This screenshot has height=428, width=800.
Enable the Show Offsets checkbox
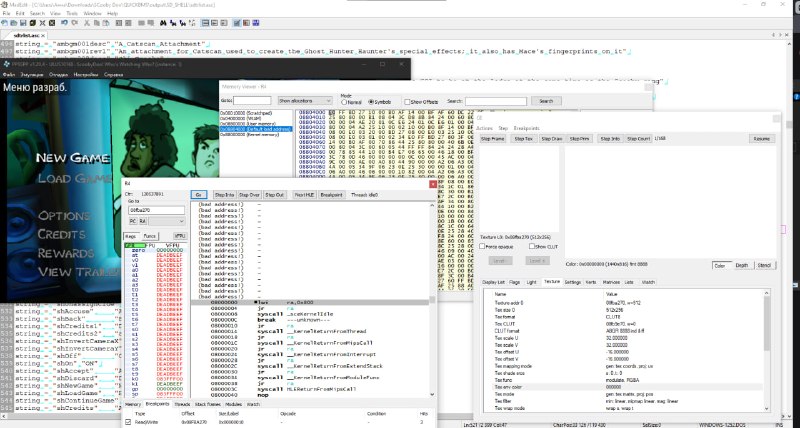(407, 102)
